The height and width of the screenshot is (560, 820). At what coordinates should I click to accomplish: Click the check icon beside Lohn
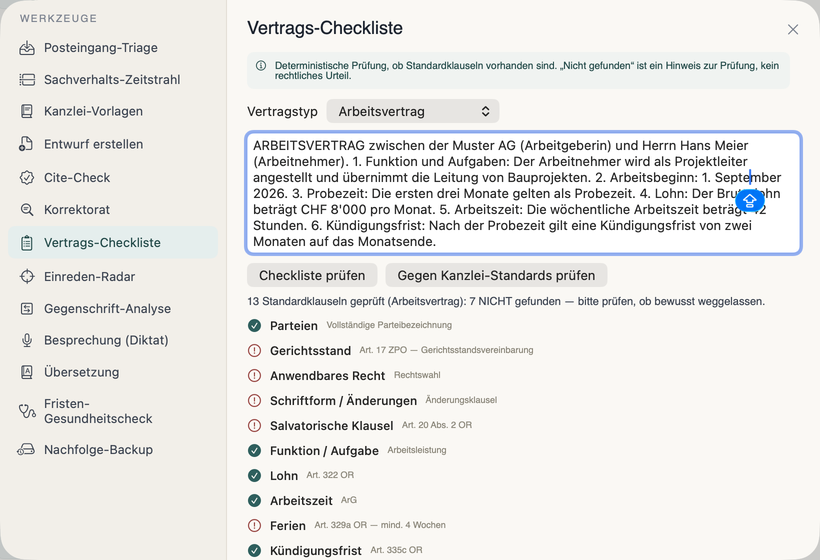pyautogui.click(x=255, y=475)
